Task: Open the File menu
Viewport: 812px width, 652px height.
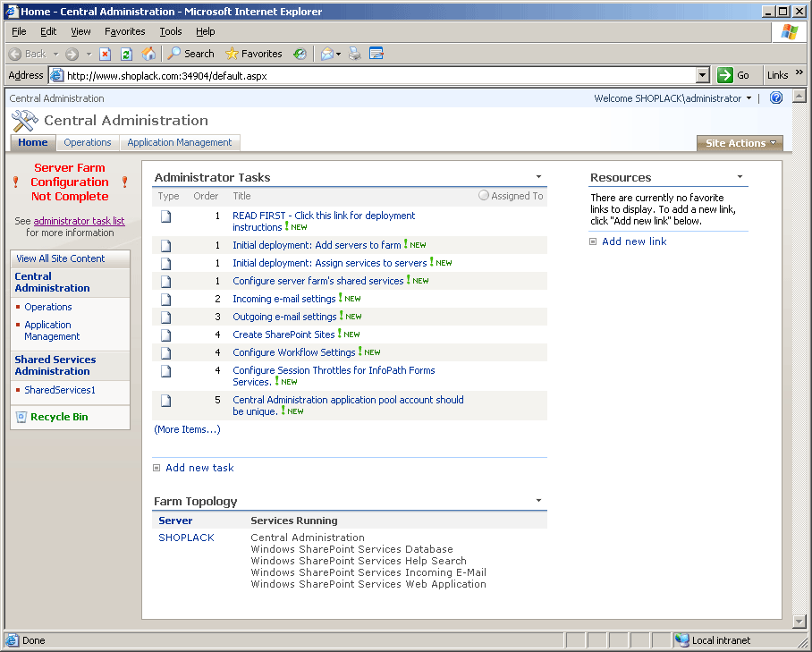Action: point(19,31)
